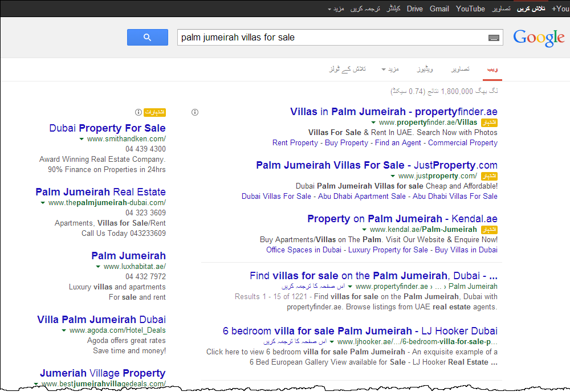This screenshot has height=392, width=570.
Task: Click the Abu Dhabi Apartment Sale sitelink
Action: coord(362,196)
